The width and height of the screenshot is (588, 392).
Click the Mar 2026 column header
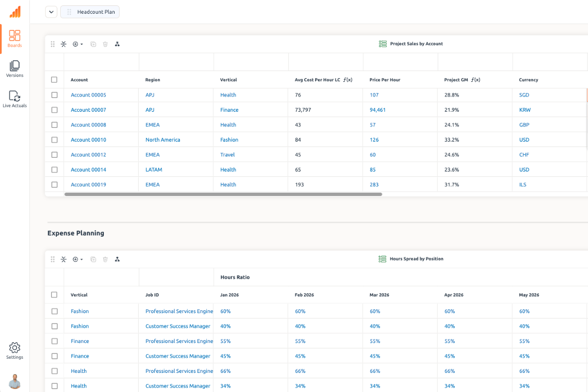(379, 295)
